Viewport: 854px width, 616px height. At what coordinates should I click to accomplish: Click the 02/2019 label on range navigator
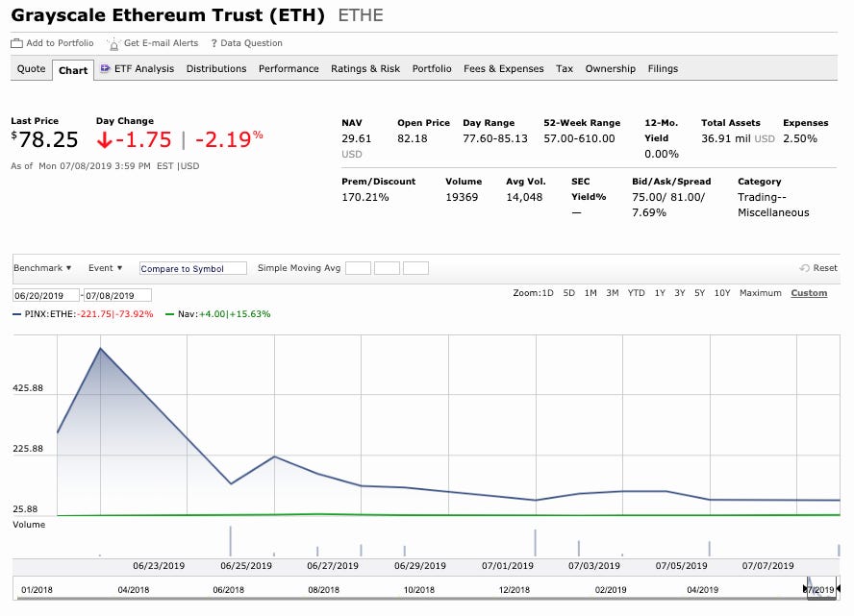click(x=611, y=590)
